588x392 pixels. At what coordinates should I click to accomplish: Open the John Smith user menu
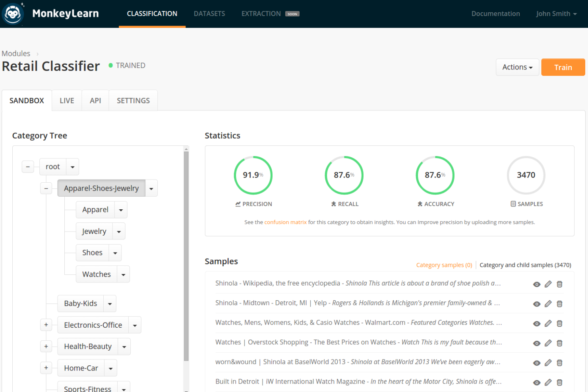(x=556, y=14)
